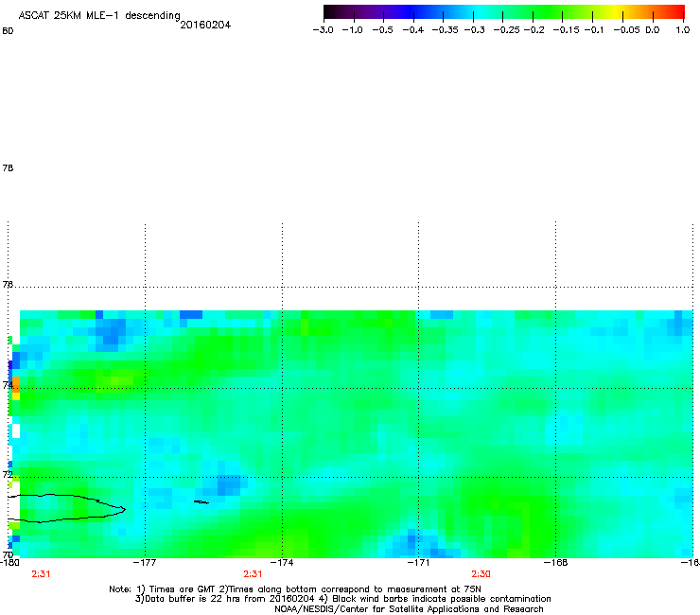Select the "-0.25" colorbar value

point(507,30)
